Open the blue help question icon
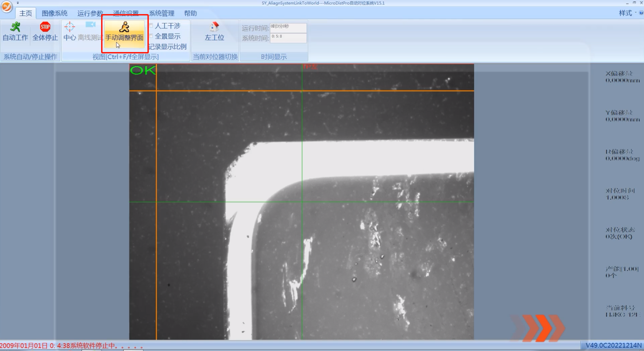The width and height of the screenshot is (644, 351). [x=641, y=13]
